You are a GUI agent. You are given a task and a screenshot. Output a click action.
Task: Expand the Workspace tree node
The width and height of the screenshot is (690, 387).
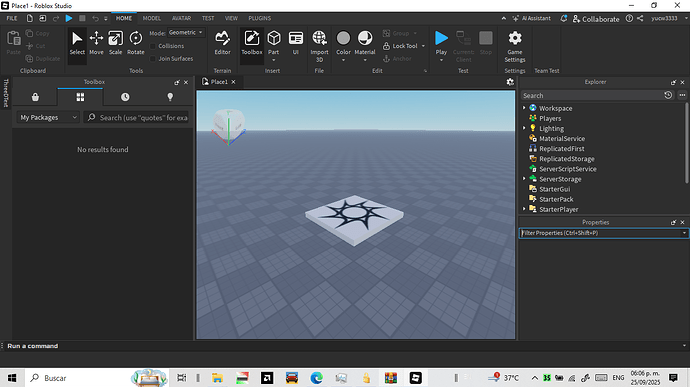524,108
